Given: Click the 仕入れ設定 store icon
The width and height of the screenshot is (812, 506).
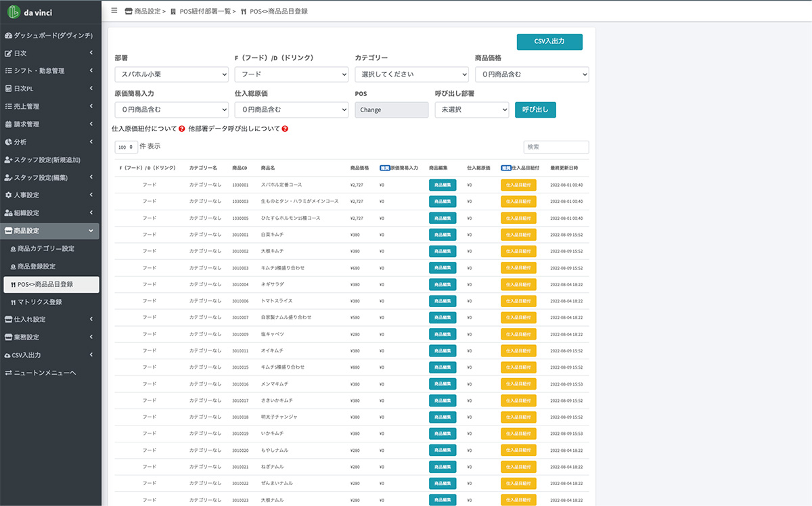Looking at the screenshot, I should [8, 319].
